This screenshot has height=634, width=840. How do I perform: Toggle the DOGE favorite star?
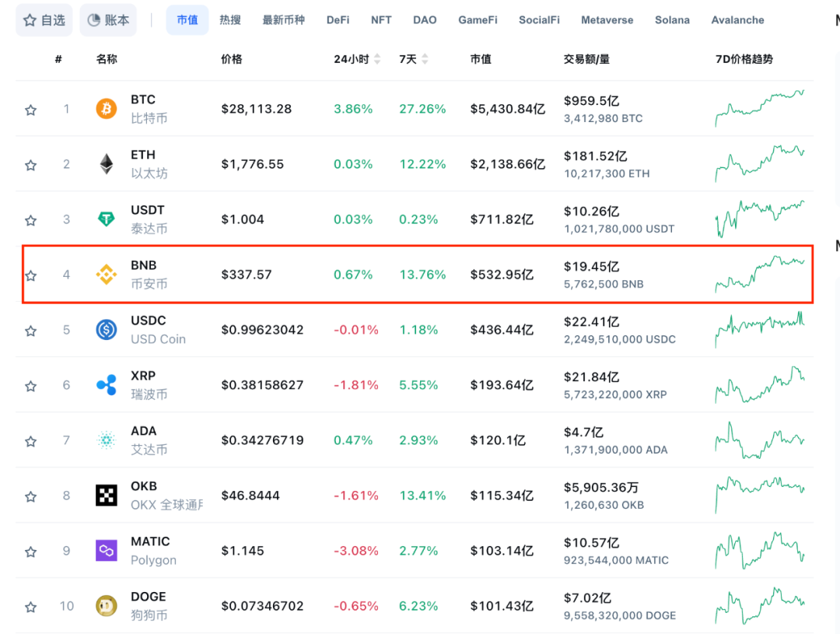[30, 607]
